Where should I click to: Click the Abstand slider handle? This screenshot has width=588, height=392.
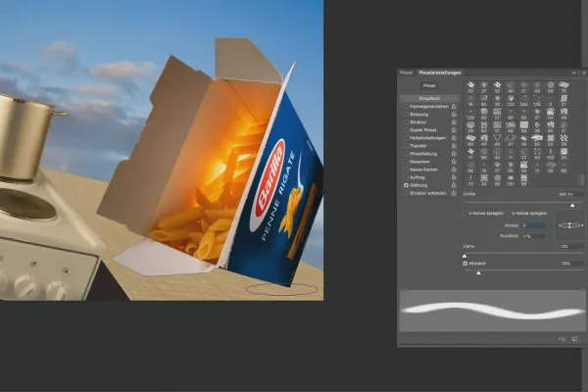[478, 273]
